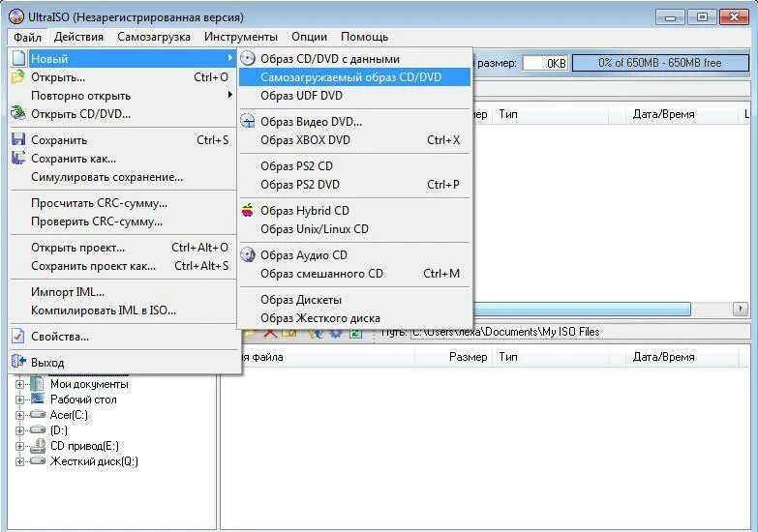
Task: Select Симулировать сохранение...
Action: [x=123, y=177]
